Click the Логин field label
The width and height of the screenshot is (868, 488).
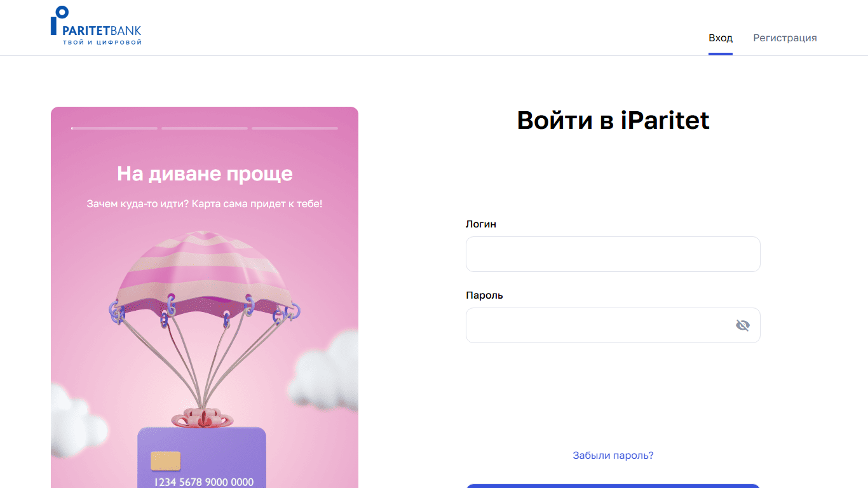click(481, 224)
